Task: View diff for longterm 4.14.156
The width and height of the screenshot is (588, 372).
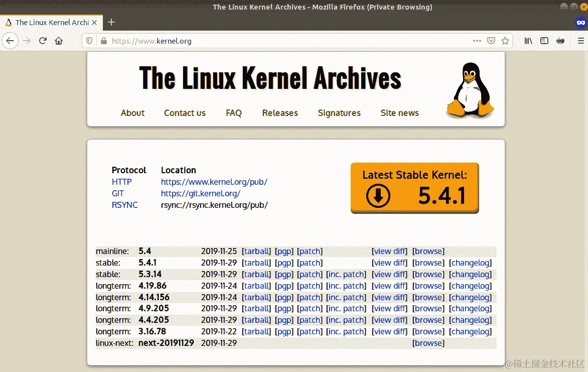Action: coord(390,298)
